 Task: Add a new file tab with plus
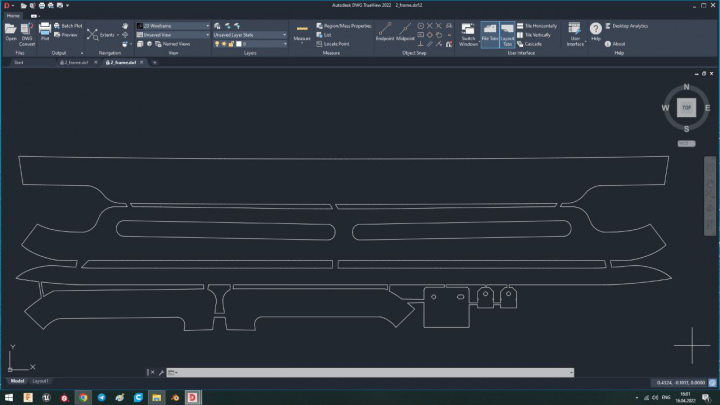point(155,62)
